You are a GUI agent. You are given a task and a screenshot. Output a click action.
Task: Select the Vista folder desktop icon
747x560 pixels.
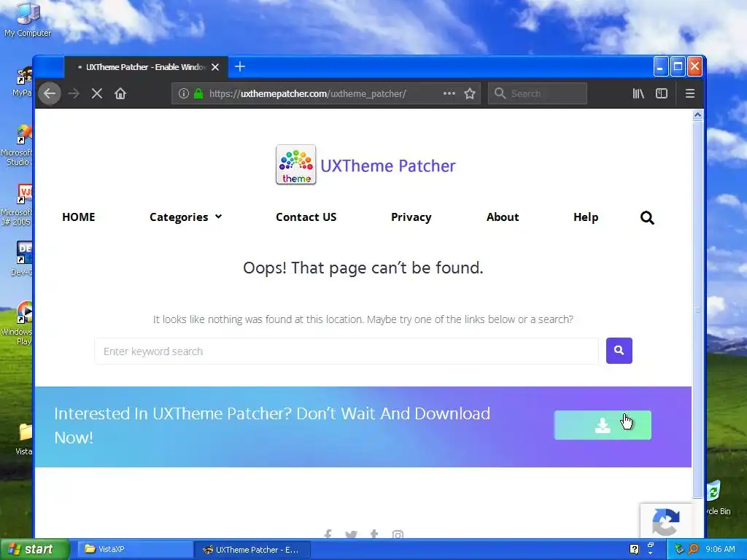[x=24, y=439]
